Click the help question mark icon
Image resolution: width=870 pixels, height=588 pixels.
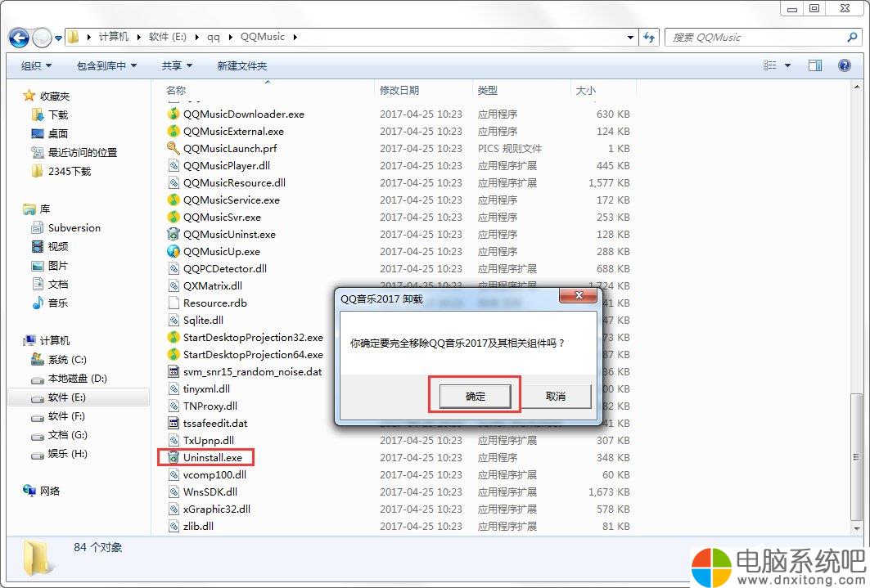point(845,65)
